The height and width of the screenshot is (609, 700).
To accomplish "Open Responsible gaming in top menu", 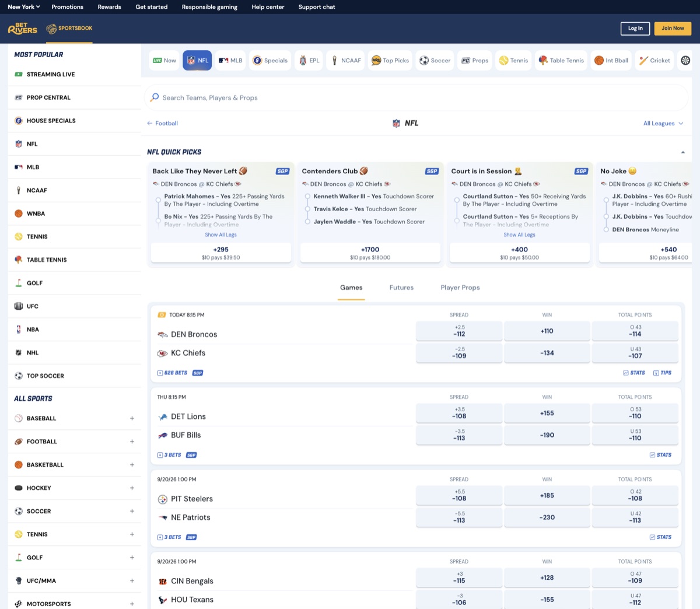I will [209, 7].
